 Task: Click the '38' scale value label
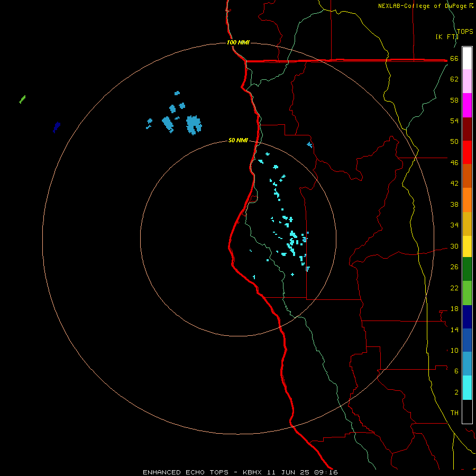(x=454, y=205)
